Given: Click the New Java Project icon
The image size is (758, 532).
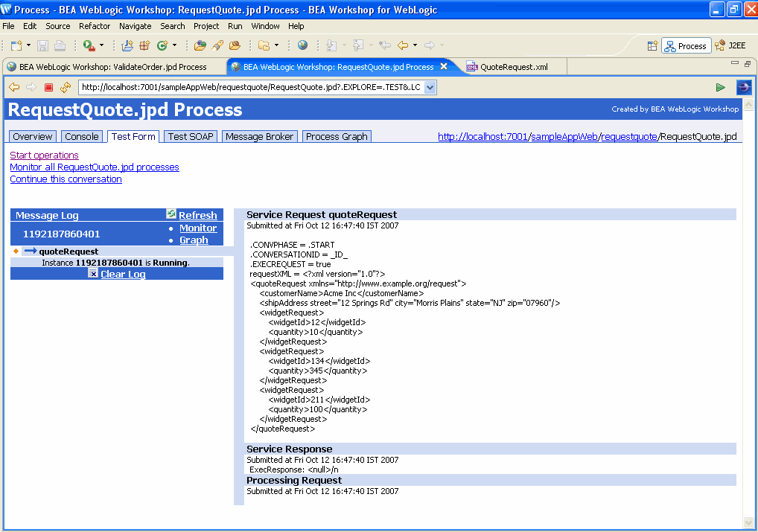Looking at the screenshot, I should pyautogui.click(x=127, y=45).
